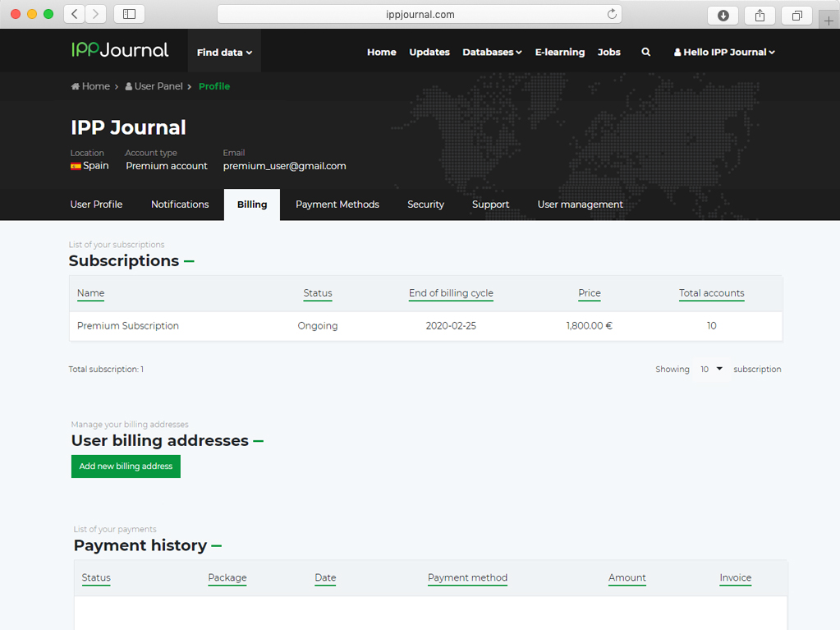Screen dimensions: 840x630
Task: Reload the page with the refresh icon
Action: coord(612,14)
